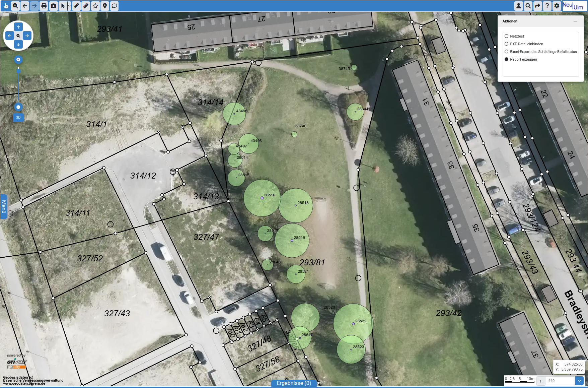This screenshot has width=588, height=388.
Task: Take a map snapshot with the camera icon
Action: tap(54, 6)
